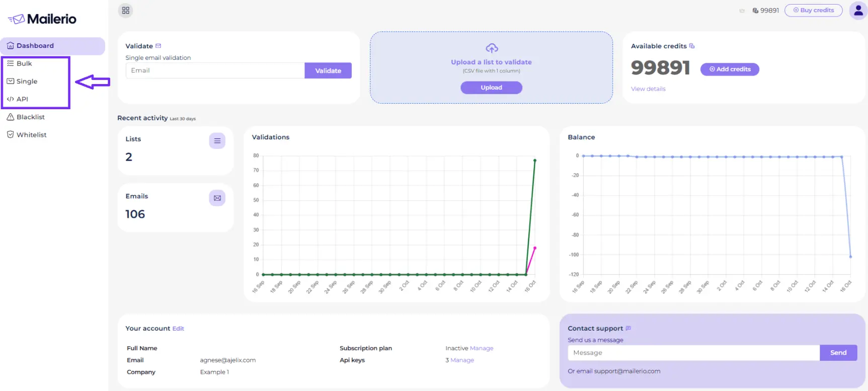This screenshot has width=868, height=391.
Task: Open the View details link
Action: (648, 89)
